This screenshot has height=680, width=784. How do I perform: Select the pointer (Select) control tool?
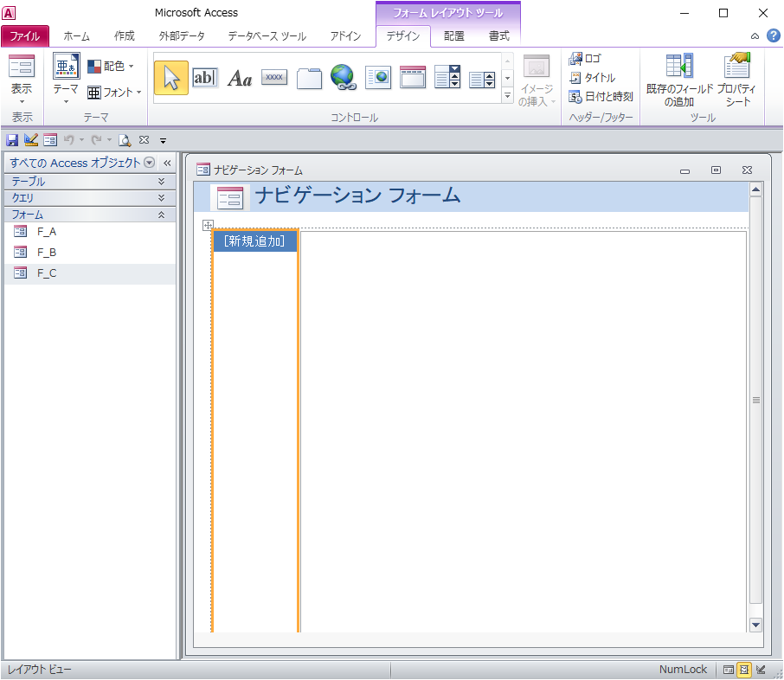pos(171,78)
